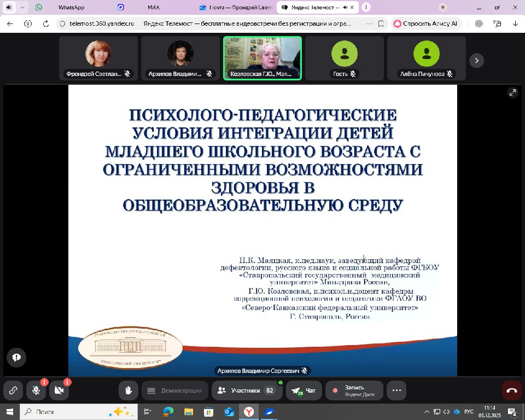The width and height of the screenshot is (525, 420).
Task: Switch to the WhatsApp browser tab
Action: pos(71,8)
